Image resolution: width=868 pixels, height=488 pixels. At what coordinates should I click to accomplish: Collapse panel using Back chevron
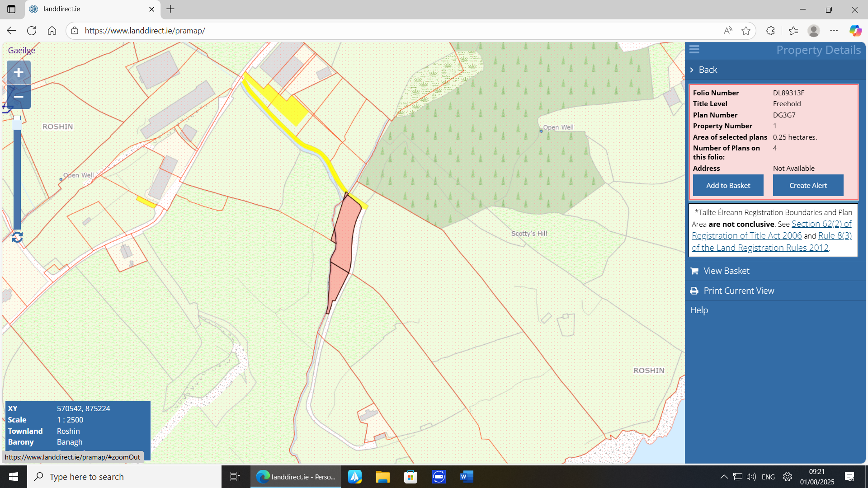tap(692, 70)
